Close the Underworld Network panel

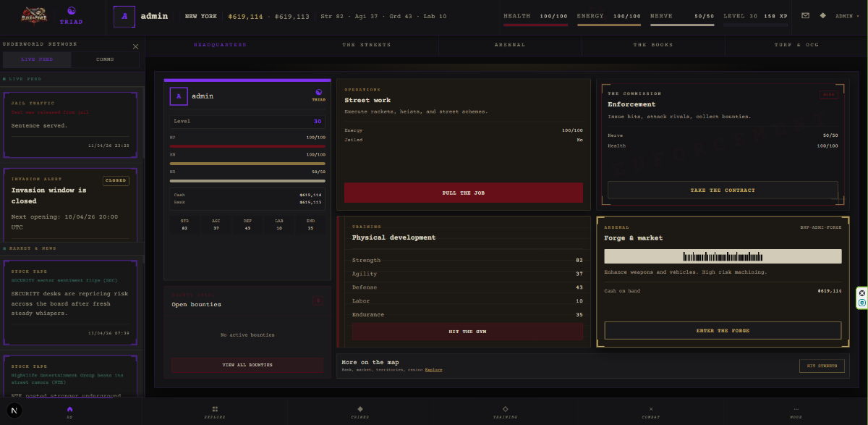point(135,46)
